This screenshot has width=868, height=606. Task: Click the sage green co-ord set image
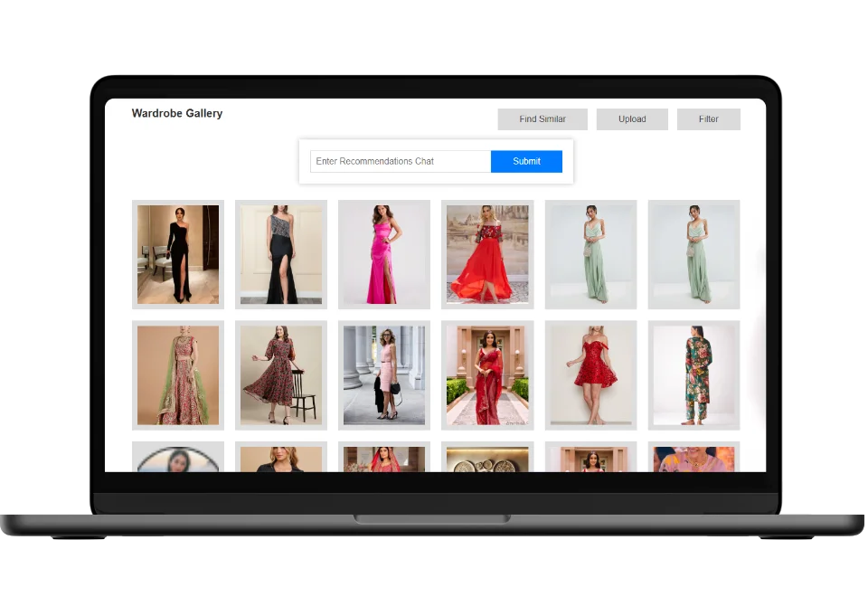(693, 253)
